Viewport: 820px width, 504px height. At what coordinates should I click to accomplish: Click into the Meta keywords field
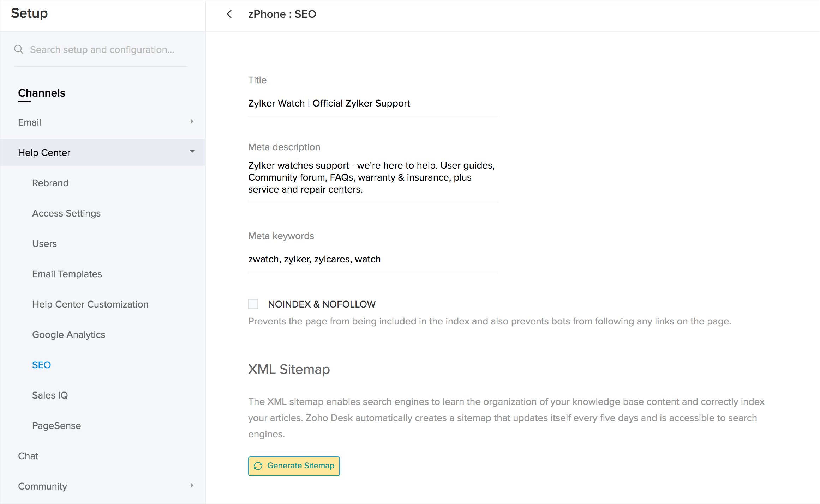(372, 260)
